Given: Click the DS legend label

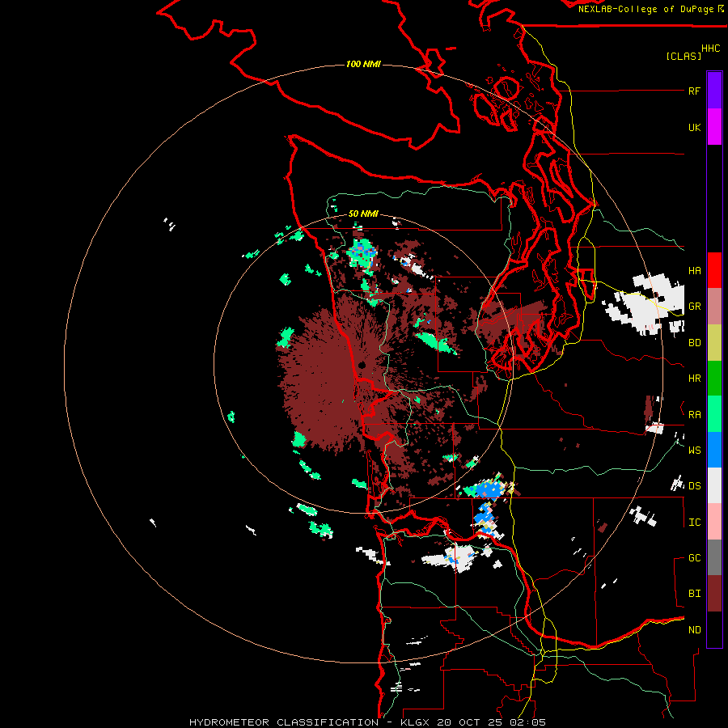Looking at the screenshot, I should (x=694, y=486).
